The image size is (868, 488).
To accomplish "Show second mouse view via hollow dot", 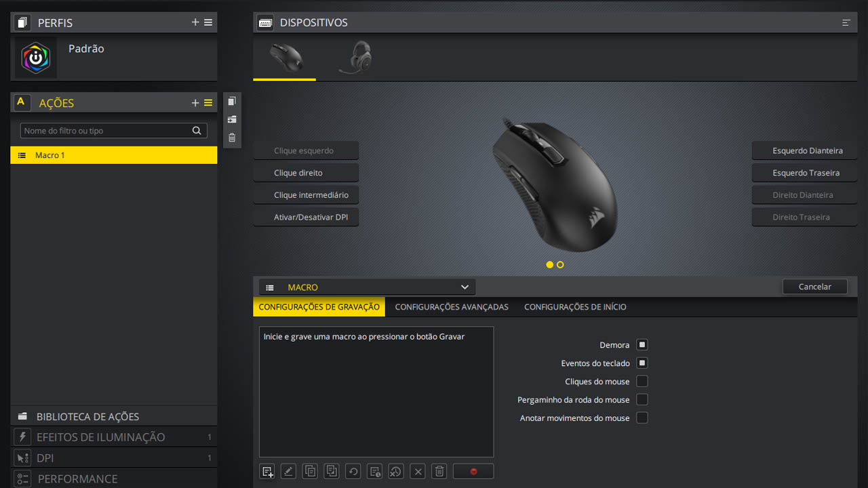I will 560,265.
